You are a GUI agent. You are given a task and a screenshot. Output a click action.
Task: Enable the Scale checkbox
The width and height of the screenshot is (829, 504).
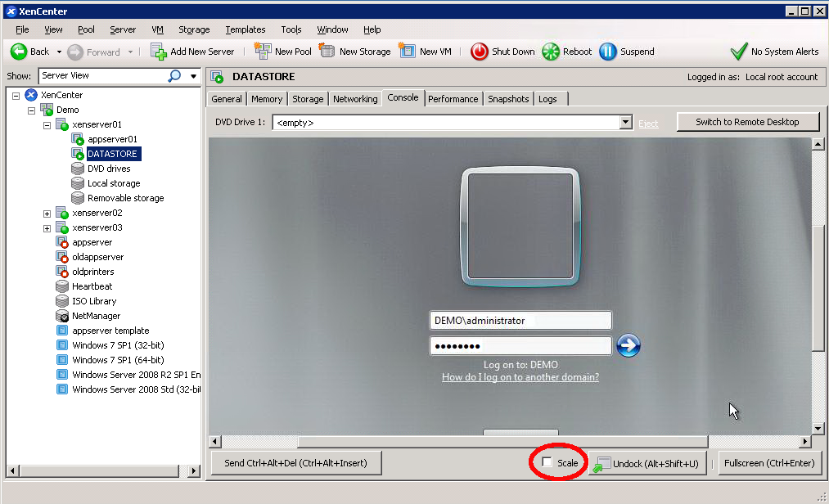pyautogui.click(x=547, y=462)
